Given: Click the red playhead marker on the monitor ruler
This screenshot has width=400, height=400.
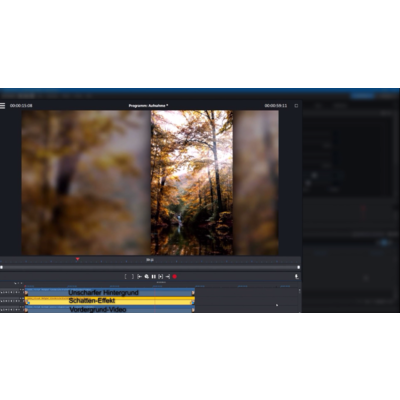Looking at the screenshot, I should [x=77, y=259].
